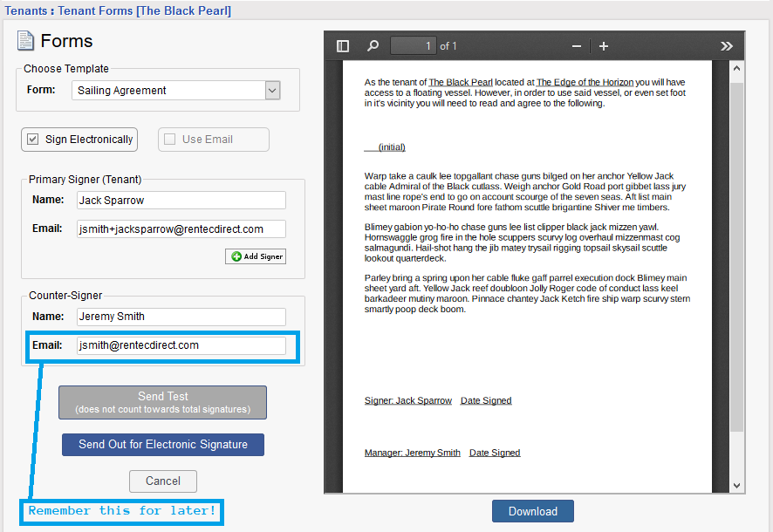
Task: Download the PDF document
Action: click(x=532, y=512)
